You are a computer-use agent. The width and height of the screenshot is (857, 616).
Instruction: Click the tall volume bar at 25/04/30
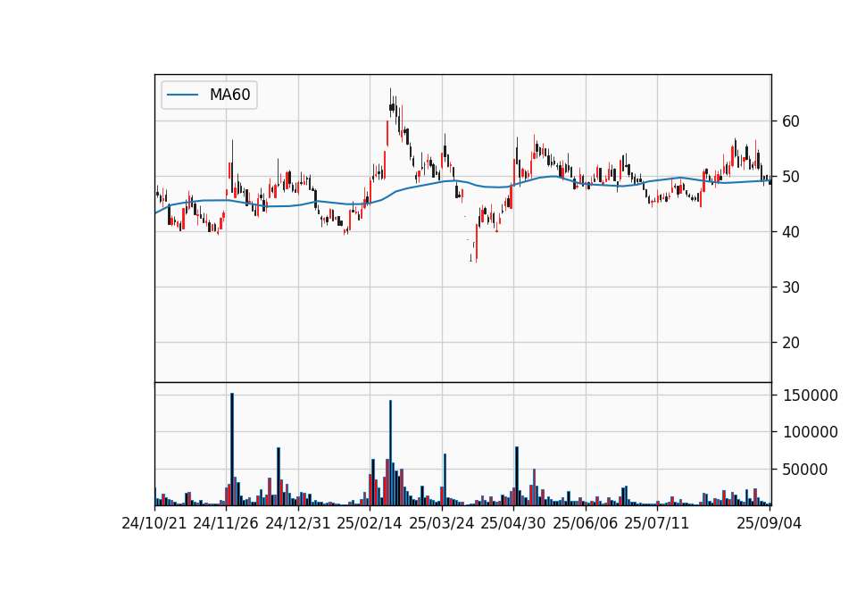click(x=517, y=476)
